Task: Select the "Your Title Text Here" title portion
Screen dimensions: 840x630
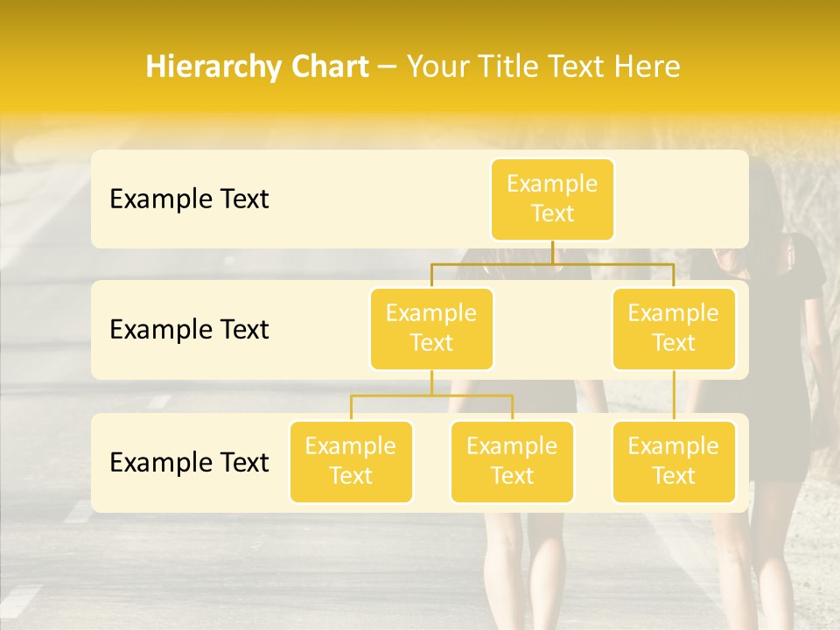Action: [542, 66]
